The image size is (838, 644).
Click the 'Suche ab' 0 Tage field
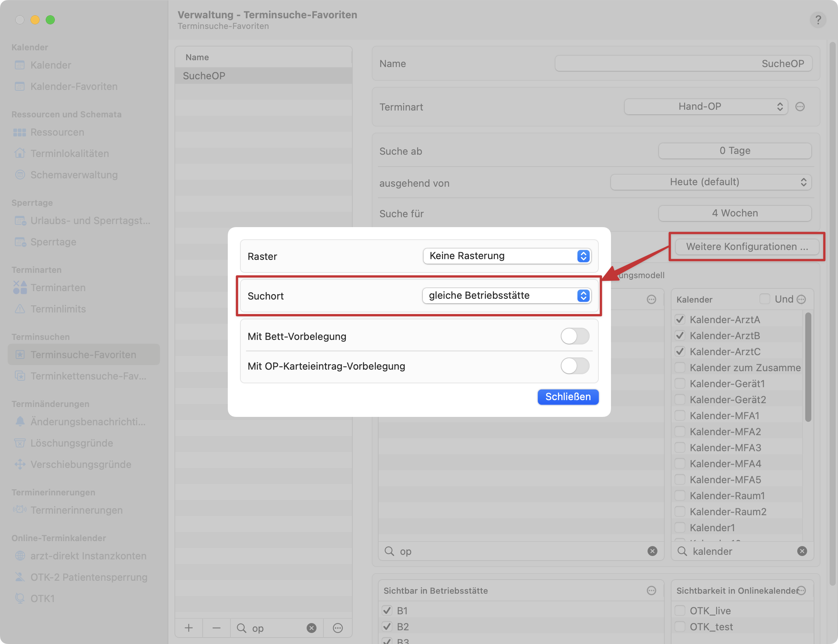click(x=734, y=151)
